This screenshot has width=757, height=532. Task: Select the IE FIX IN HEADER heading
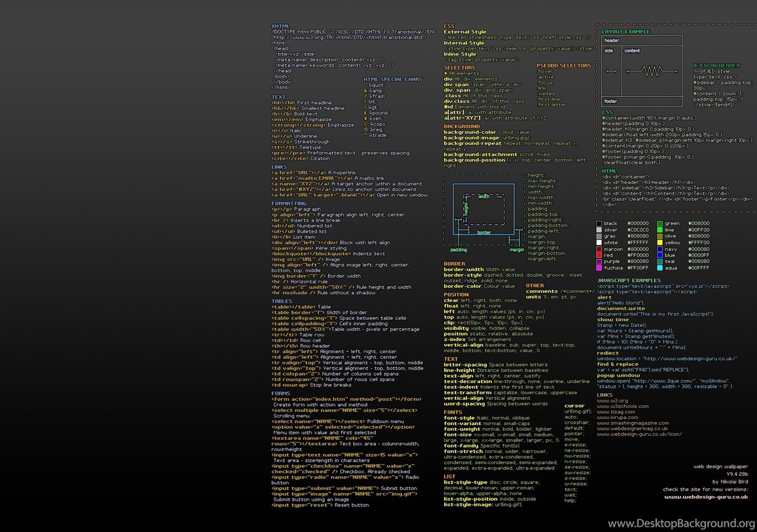(716, 66)
